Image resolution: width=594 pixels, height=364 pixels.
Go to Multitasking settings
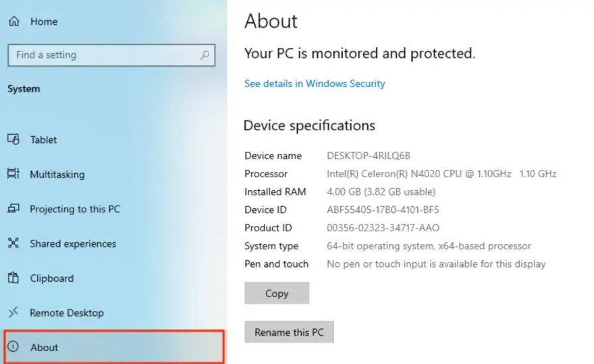click(57, 174)
